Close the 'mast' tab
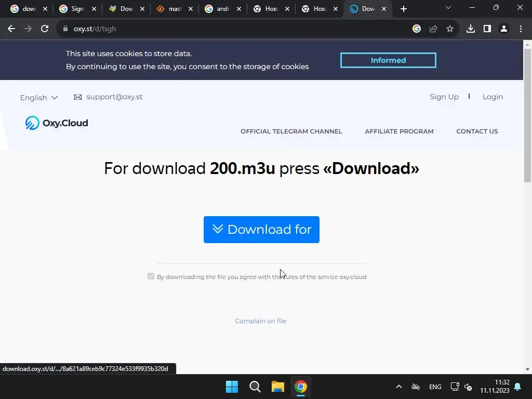The width and height of the screenshot is (532, 399). [x=191, y=9]
